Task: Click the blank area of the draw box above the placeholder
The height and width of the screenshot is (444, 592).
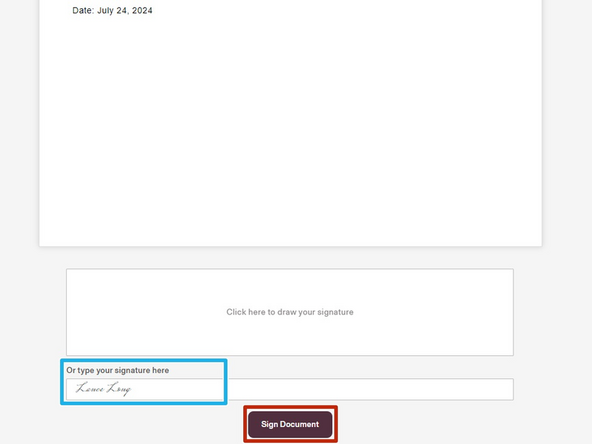Action: point(290,288)
